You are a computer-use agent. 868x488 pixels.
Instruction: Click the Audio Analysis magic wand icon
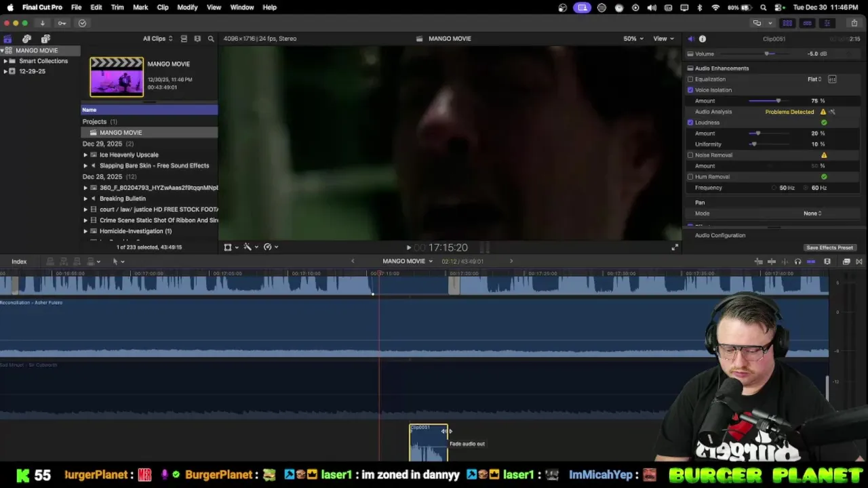(x=833, y=112)
